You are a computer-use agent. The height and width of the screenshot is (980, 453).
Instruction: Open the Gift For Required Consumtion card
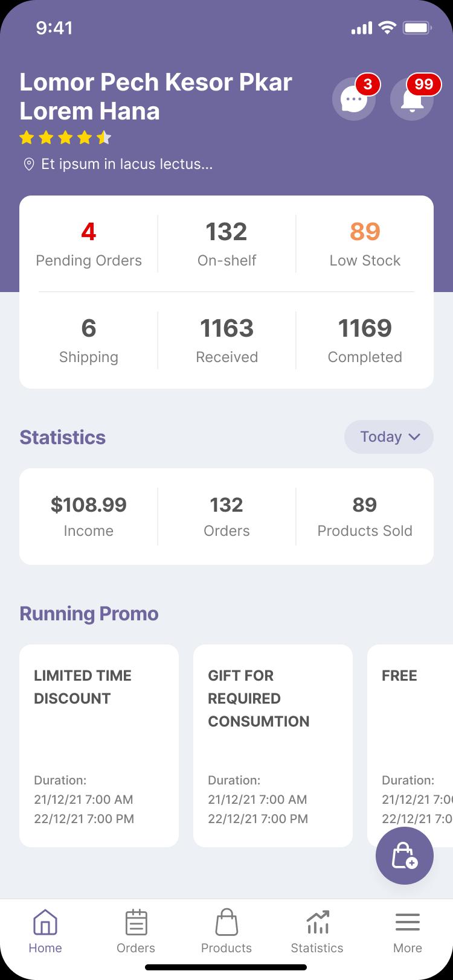pyautogui.click(x=273, y=746)
